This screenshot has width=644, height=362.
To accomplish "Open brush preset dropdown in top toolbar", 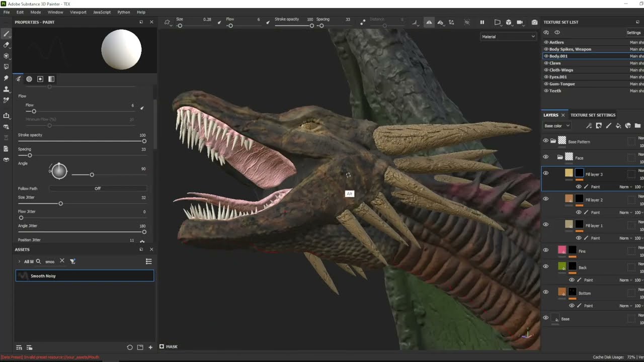I will 168,22.
